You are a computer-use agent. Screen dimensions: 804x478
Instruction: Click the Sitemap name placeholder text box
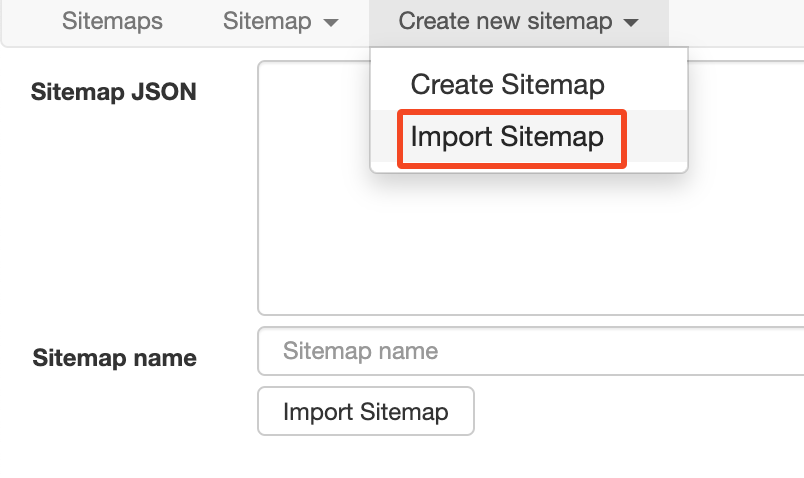click(530, 351)
